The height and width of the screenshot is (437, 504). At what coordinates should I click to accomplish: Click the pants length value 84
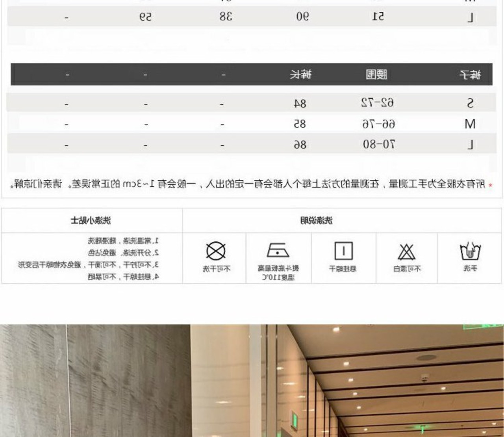tap(300, 104)
